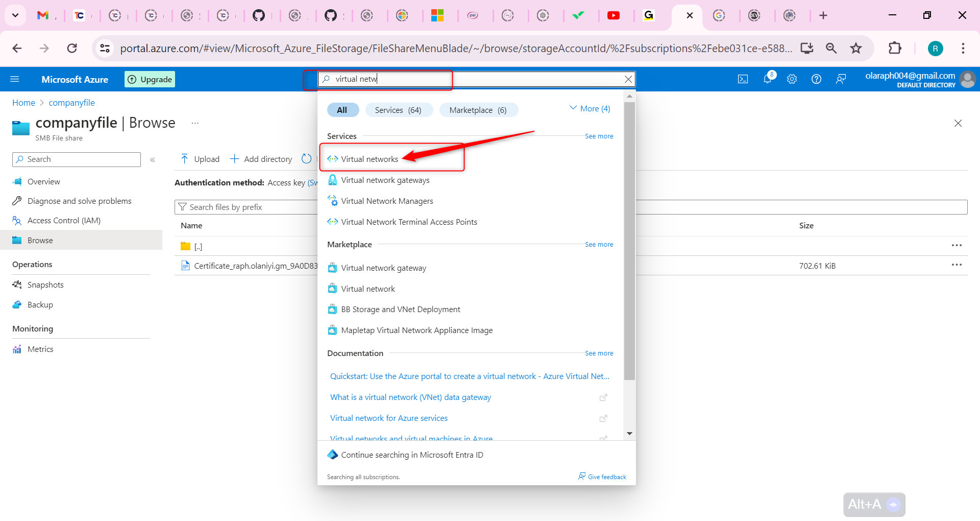Select Browse in left menu
This screenshot has width=980, height=521.
81,240
